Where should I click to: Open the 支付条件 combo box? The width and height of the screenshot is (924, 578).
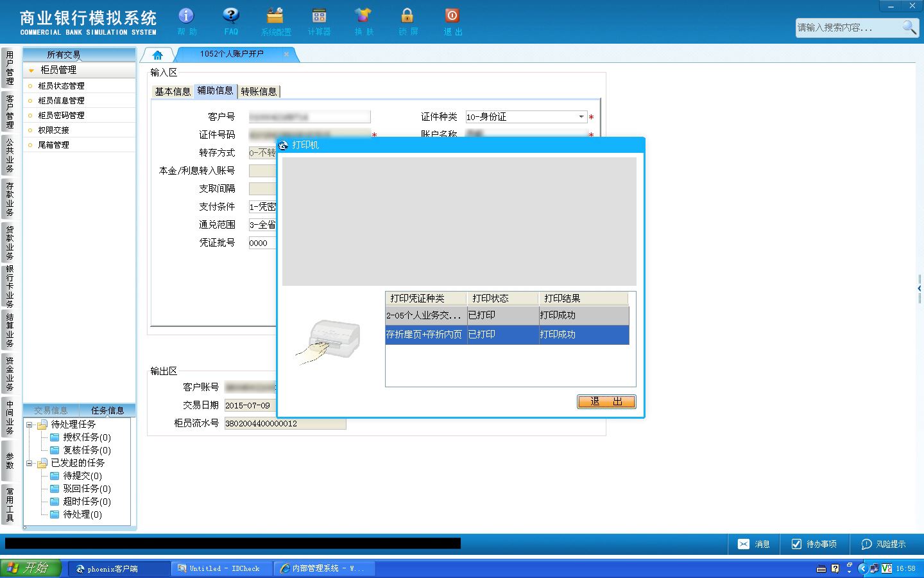262,207
